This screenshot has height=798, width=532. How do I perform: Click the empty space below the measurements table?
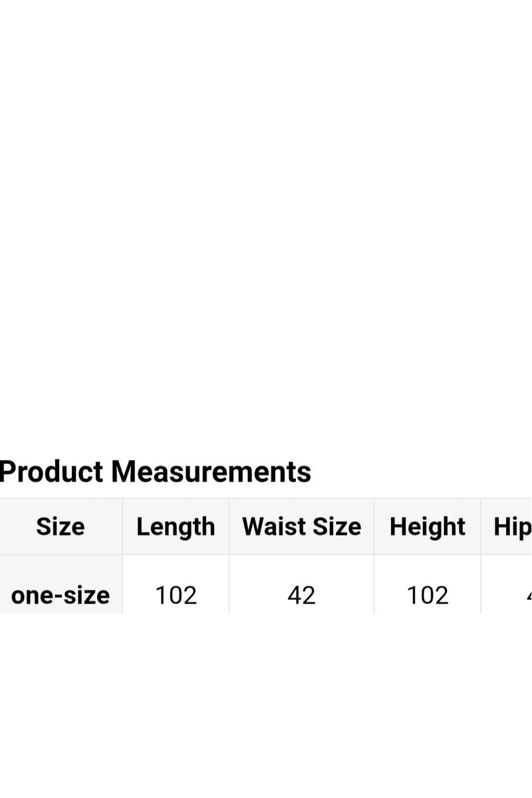(x=266, y=705)
